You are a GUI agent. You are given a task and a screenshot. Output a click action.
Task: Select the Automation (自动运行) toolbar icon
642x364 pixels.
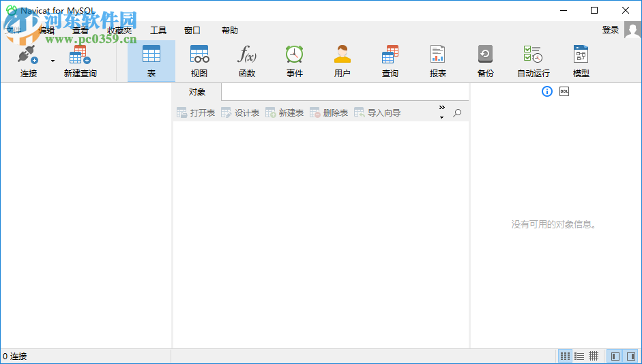(533, 54)
